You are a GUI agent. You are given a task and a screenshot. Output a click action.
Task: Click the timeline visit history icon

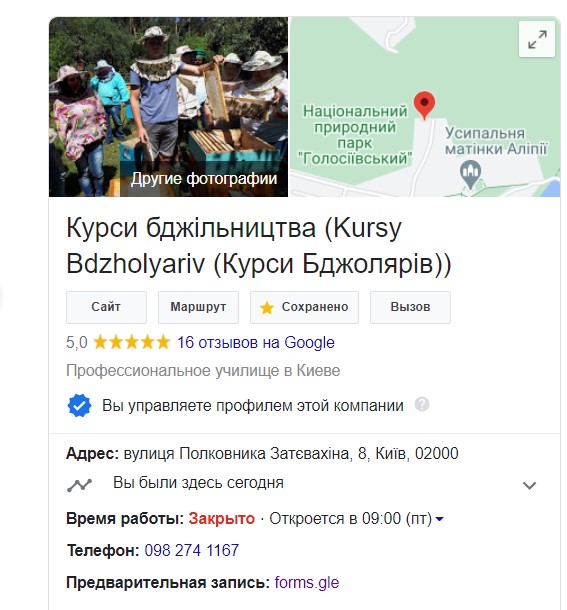click(79, 485)
